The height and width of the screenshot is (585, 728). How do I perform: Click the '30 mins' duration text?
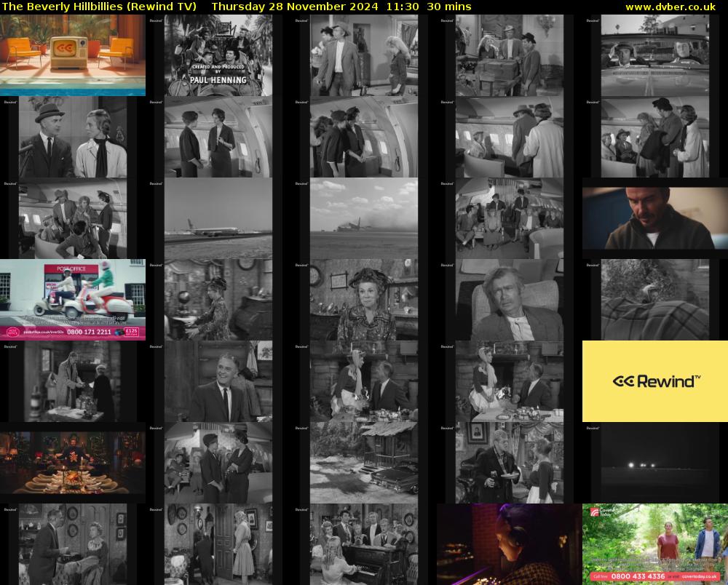(449, 7)
